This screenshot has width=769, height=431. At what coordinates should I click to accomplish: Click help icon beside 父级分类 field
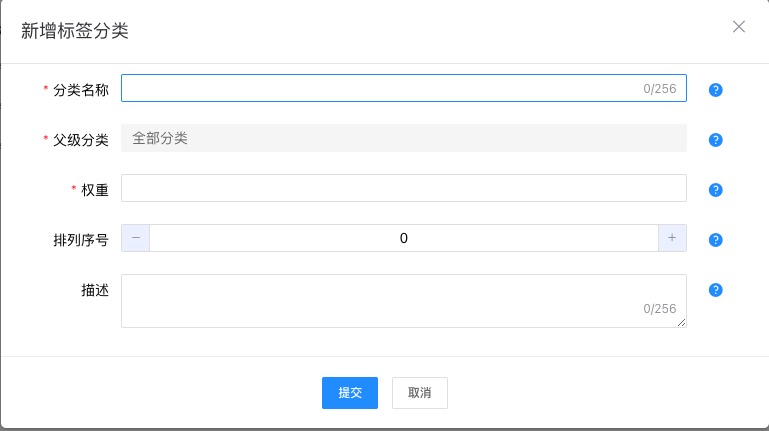[x=715, y=140]
